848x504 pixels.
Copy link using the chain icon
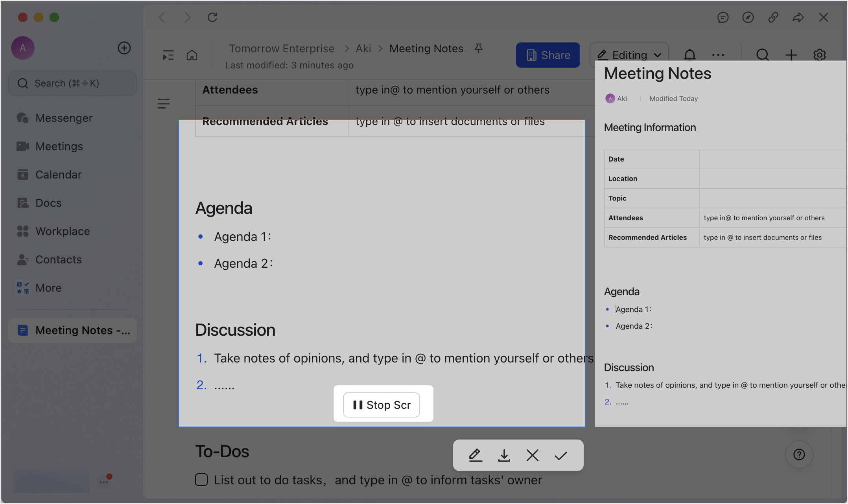coord(773,17)
